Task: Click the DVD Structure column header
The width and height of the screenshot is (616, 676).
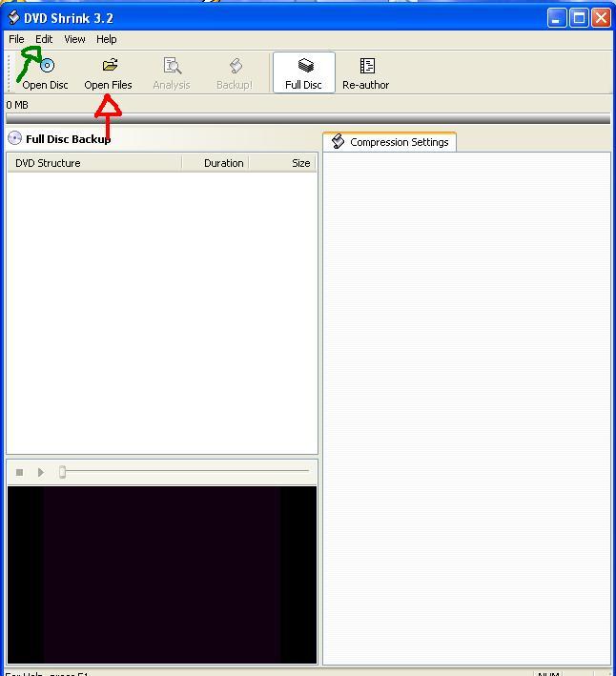Action: coord(94,163)
